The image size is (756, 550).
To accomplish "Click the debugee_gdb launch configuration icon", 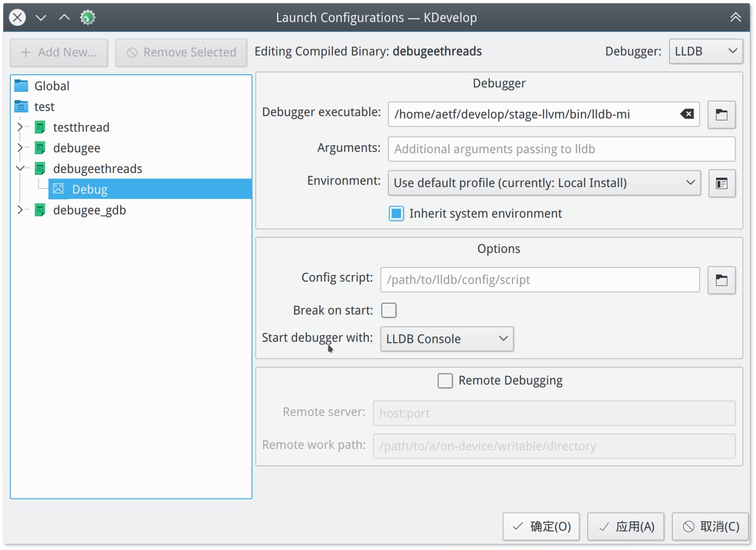I will (41, 210).
